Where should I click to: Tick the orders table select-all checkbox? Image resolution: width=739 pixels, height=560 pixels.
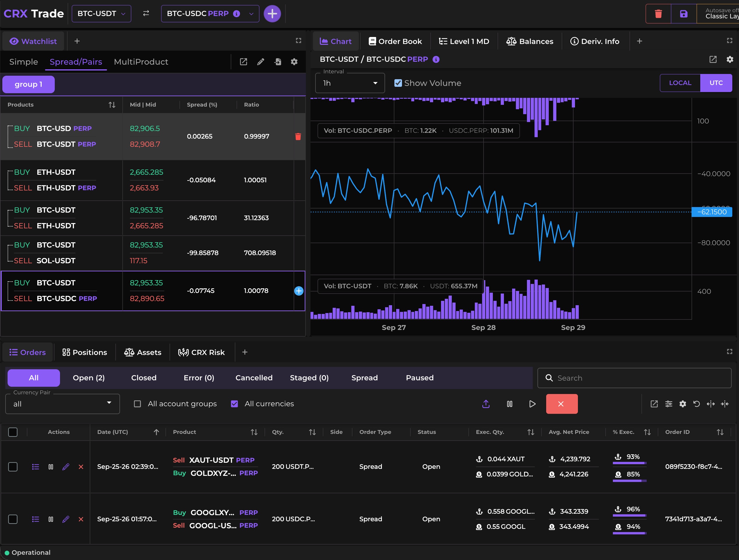pyautogui.click(x=13, y=432)
